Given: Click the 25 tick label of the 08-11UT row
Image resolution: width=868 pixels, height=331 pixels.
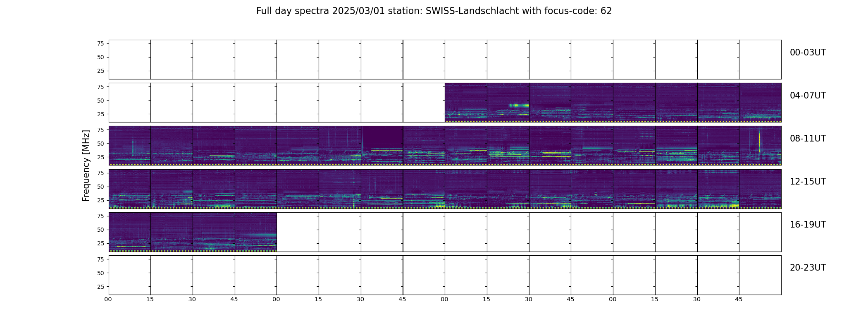Looking at the screenshot, I should click(x=100, y=157).
